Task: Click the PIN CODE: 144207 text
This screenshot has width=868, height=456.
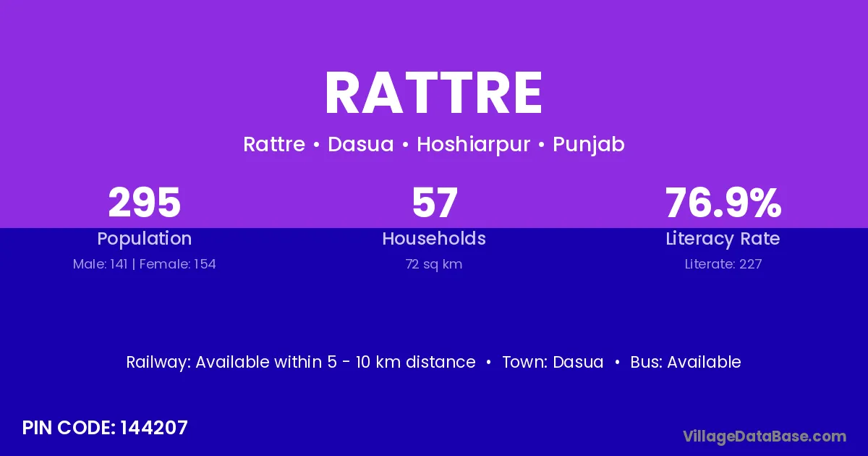Action: click(105, 428)
